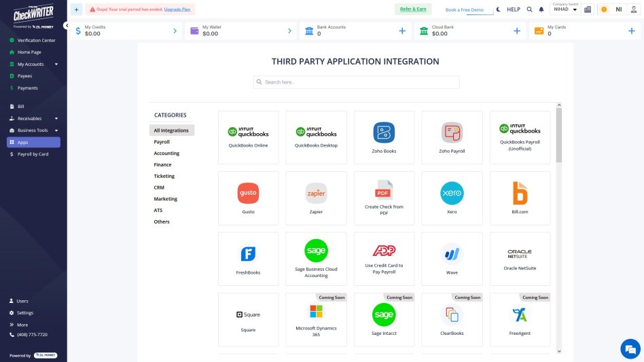Add a Cloud Bank with plus icon
644x362 pixels.
click(x=517, y=31)
